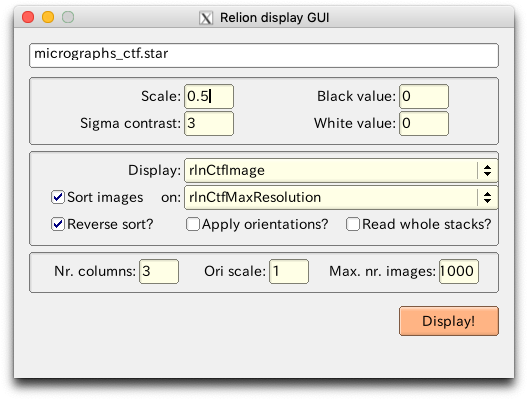Click the yellow minimize window button
This screenshot has height=400, width=528.
[48, 17]
